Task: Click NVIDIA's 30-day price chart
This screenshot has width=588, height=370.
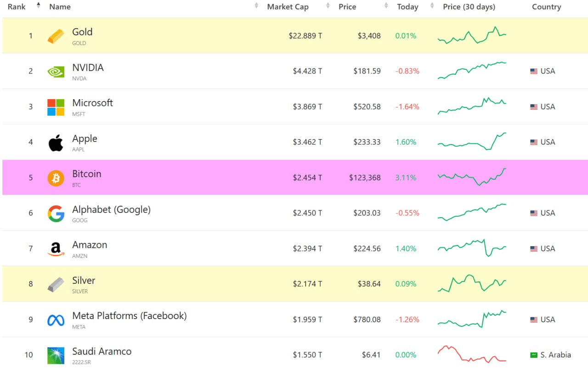Action: pyautogui.click(x=472, y=70)
